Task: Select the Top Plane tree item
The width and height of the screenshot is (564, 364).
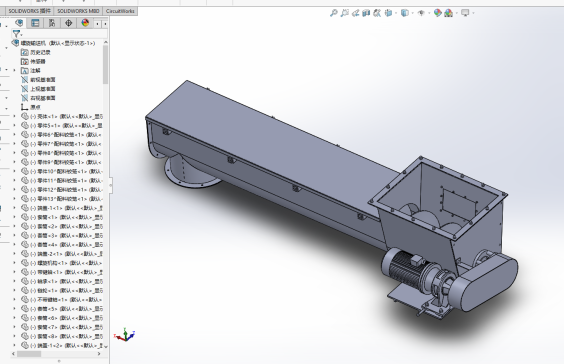Action: click(38, 89)
